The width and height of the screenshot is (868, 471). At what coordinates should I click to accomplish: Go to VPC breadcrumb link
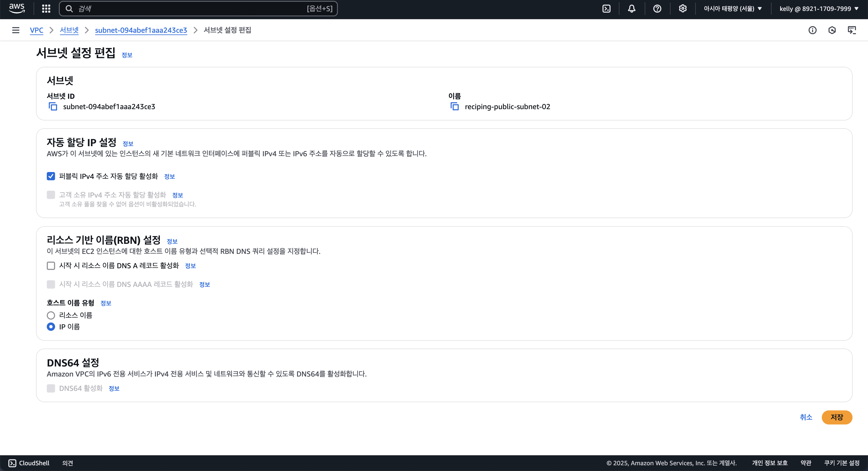(36, 30)
